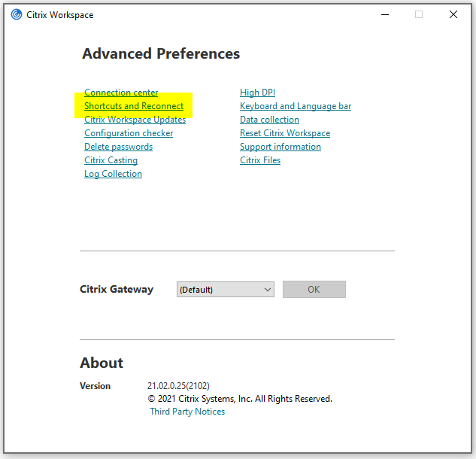
Task: Click the About heading
Action: coord(102,363)
